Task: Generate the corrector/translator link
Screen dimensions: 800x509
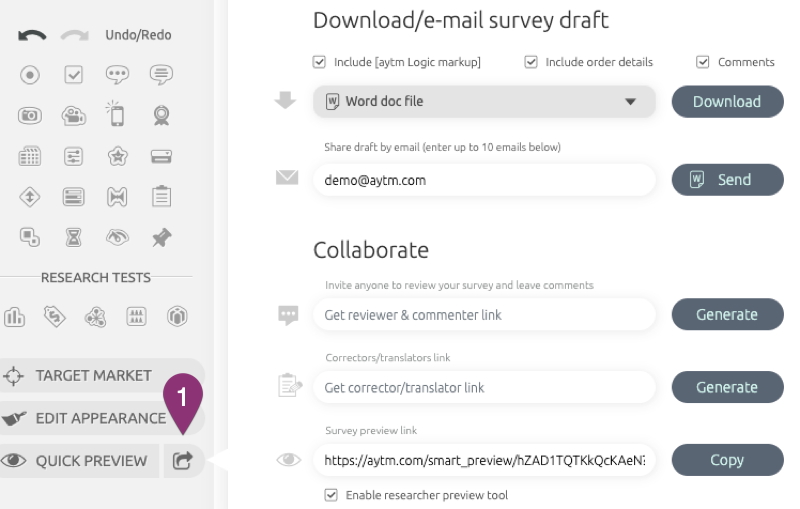Action: [728, 387]
